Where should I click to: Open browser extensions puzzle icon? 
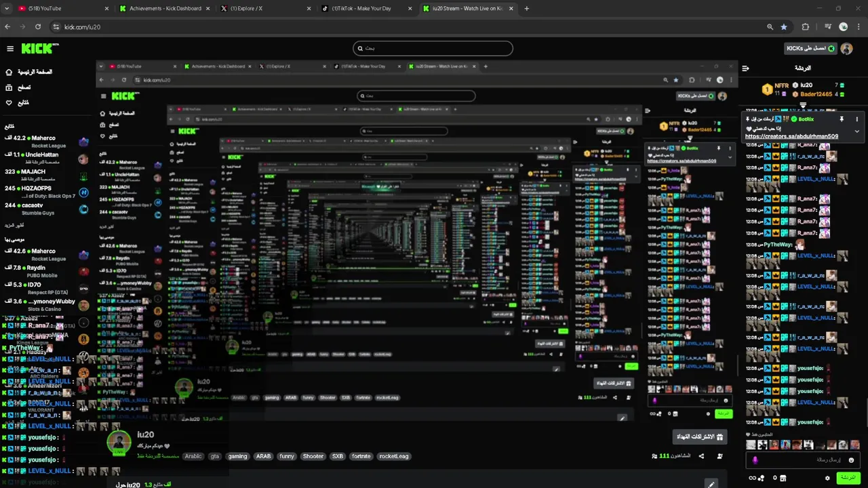pyautogui.click(x=806, y=27)
